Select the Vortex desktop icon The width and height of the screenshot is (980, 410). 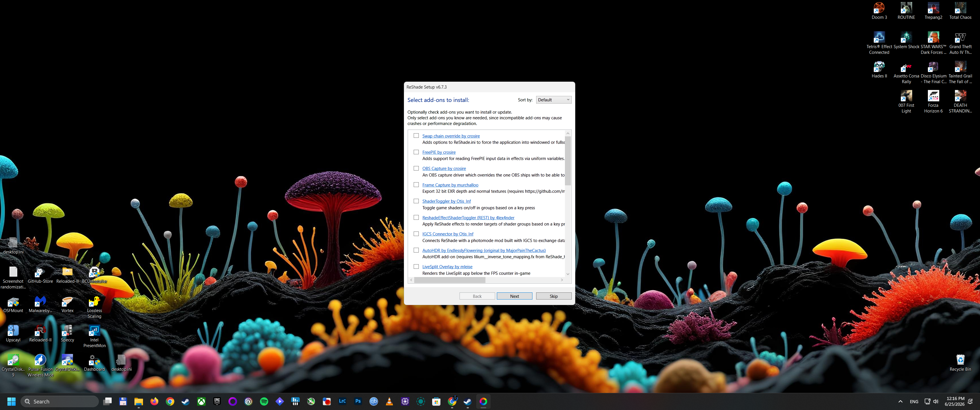point(67,304)
